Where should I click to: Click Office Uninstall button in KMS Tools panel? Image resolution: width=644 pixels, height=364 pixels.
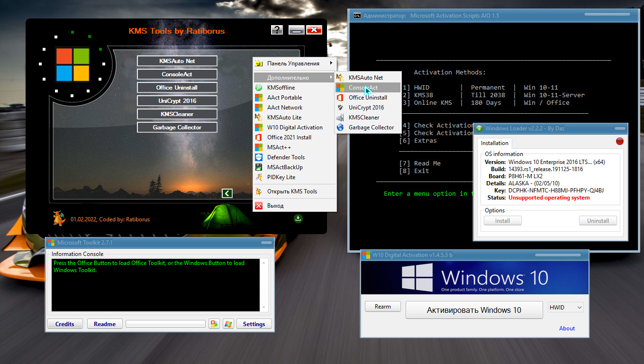[177, 88]
